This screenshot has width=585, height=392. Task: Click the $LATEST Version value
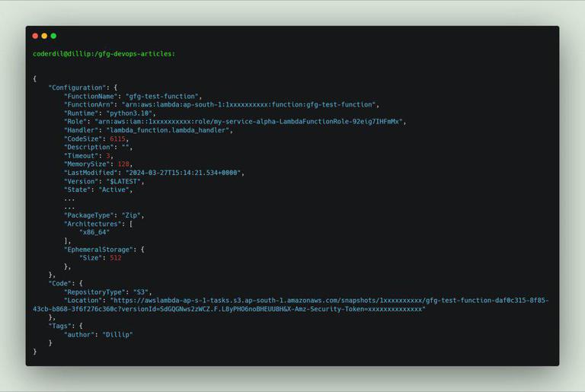(123, 181)
